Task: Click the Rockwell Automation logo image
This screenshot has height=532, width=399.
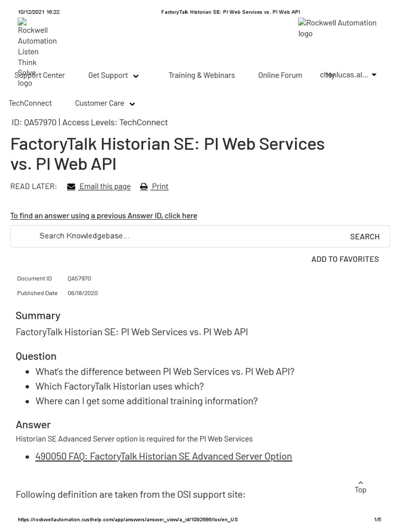Action: [x=337, y=28]
